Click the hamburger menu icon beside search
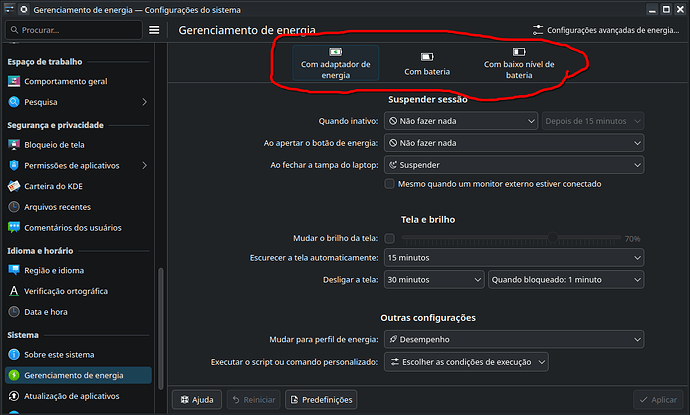The height and width of the screenshot is (415, 690). click(154, 30)
